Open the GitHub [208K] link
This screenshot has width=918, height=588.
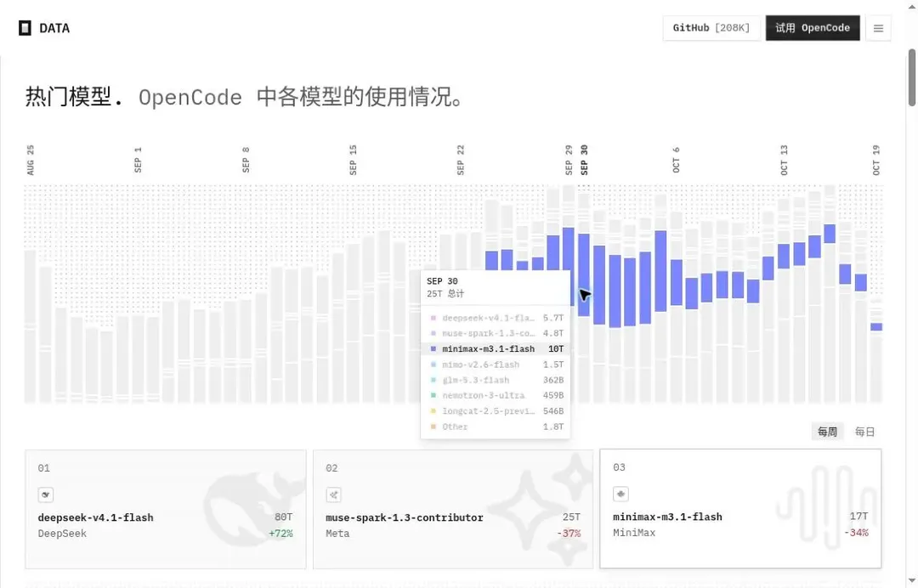tap(711, 28)
